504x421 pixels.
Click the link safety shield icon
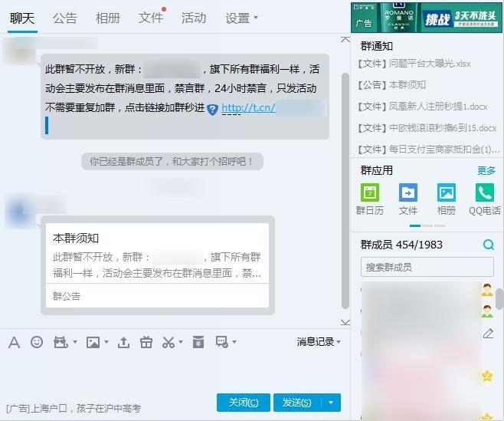tap(212, 110)
